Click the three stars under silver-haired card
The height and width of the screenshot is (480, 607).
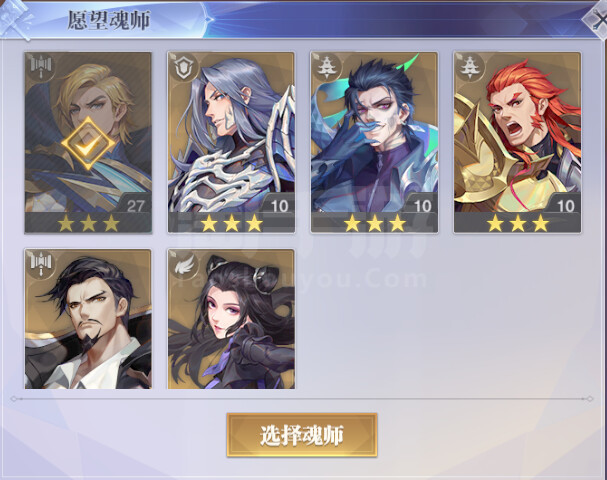tap(231, 223)
